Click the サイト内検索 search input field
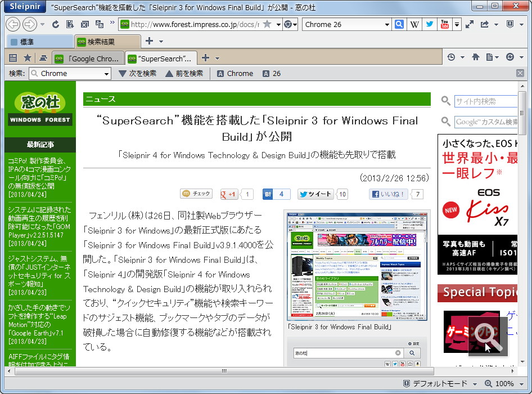 (x=484, y=101)
